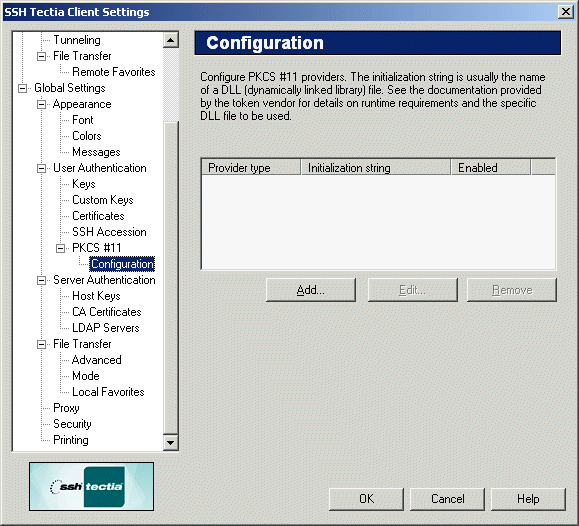Sort by Provider type column header
The height and width of the screenshot is (526, 579).
[251, 167]
